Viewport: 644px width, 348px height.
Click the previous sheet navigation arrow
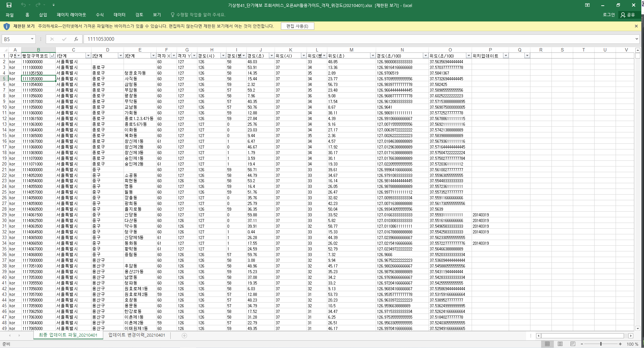pyautogui.click(x=10, y=335)
